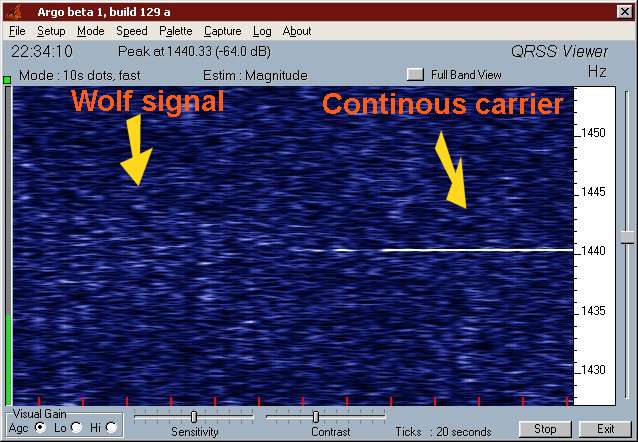This screenshot has height=442, width=638.
Task: Click the 1430 frequency scale label
Action: (x=593, y=370)
